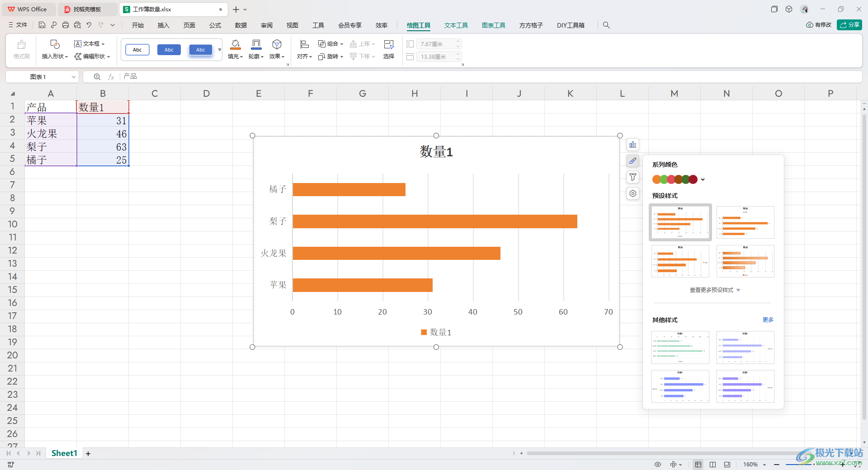This screenshot has width=868, height=470.
Task: Apply the first white Abc shape style
Action: tap(137, 50)
